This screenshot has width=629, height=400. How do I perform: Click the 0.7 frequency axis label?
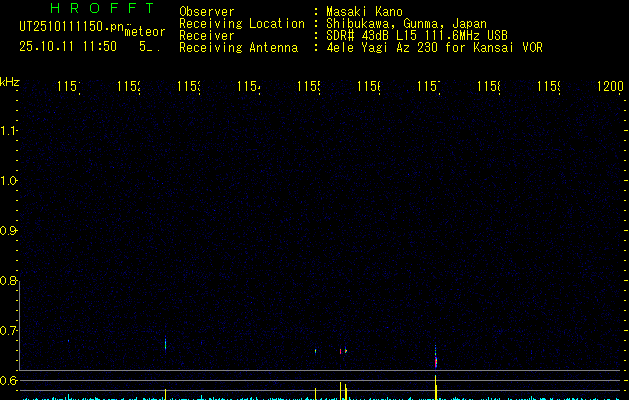coord(8,331)
